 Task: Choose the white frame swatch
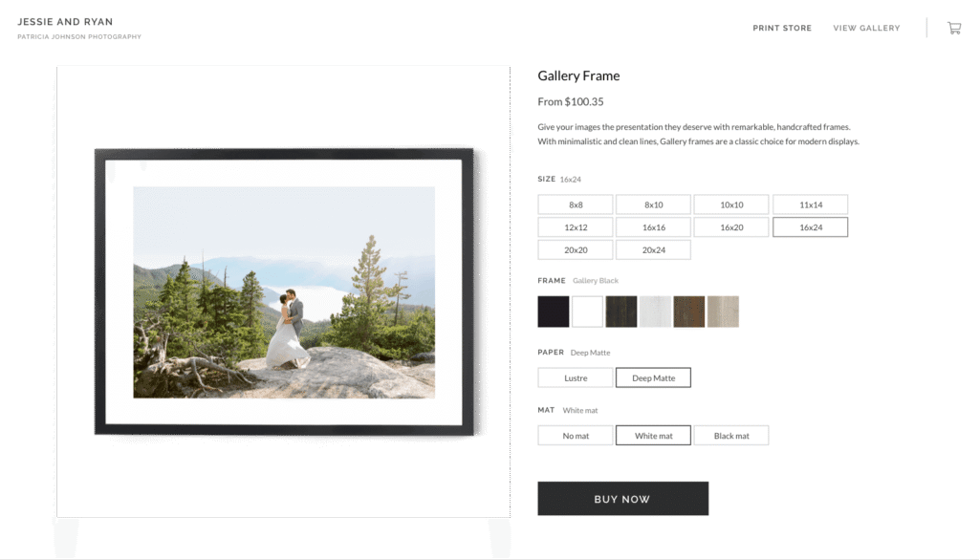point(587,312)
